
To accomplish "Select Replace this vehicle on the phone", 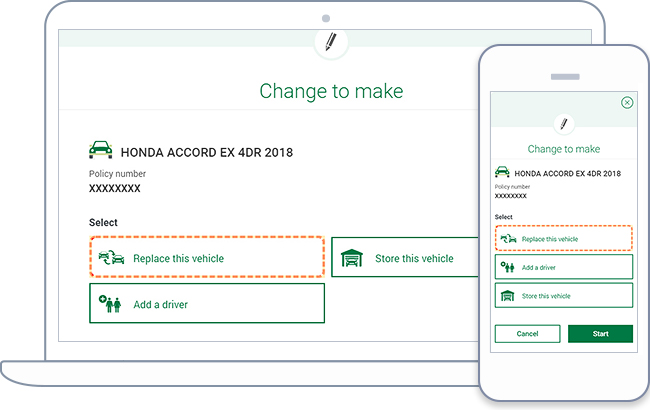I will [564, 238].
